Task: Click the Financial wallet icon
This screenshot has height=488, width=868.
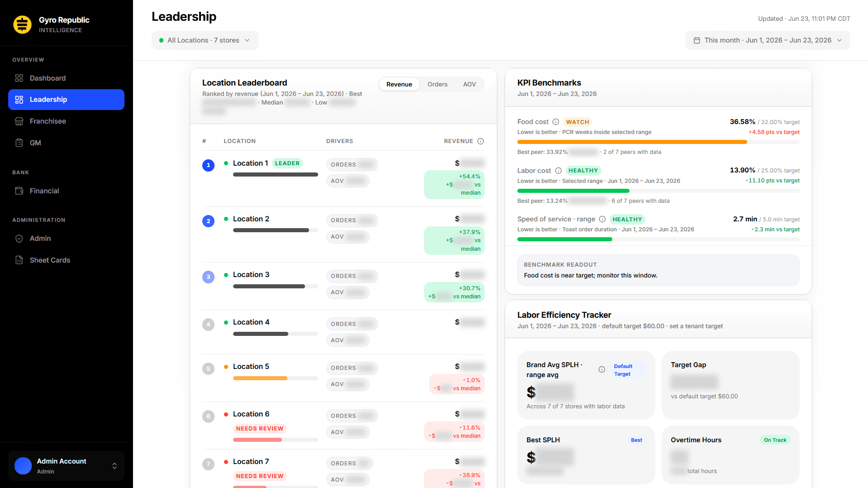Action: click(19, 191)
